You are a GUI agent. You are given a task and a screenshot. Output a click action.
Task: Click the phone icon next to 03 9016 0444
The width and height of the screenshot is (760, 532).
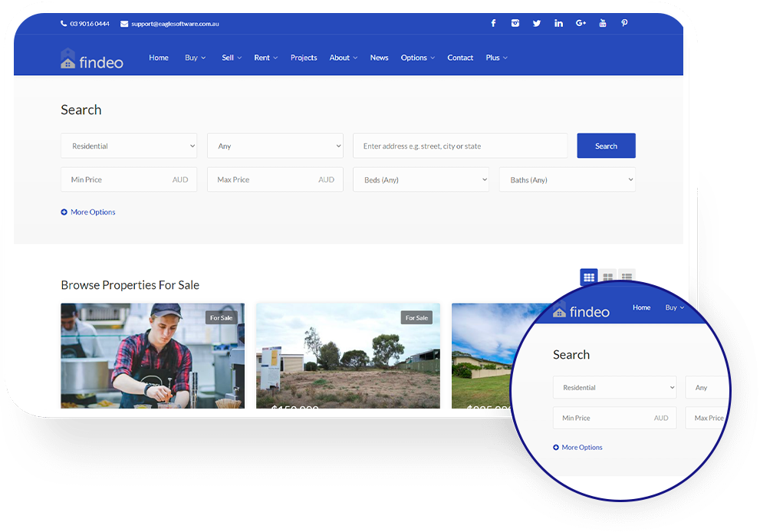(64, 23)
